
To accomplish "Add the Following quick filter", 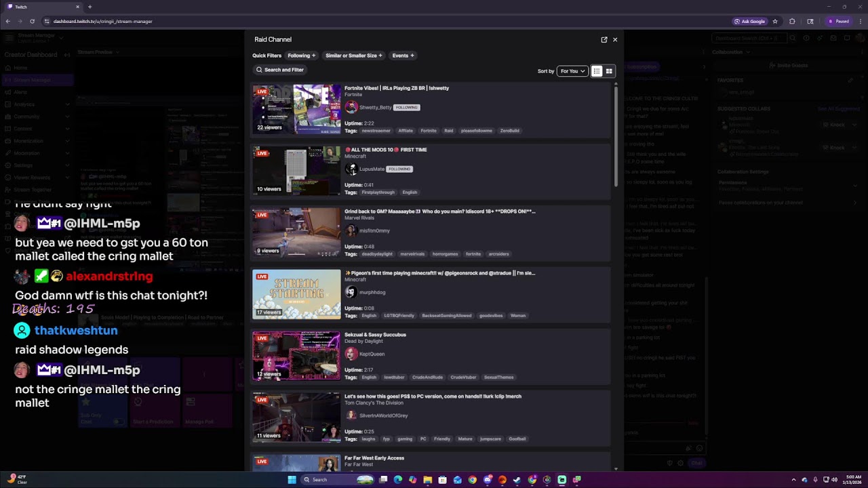I will coord(302,56).
